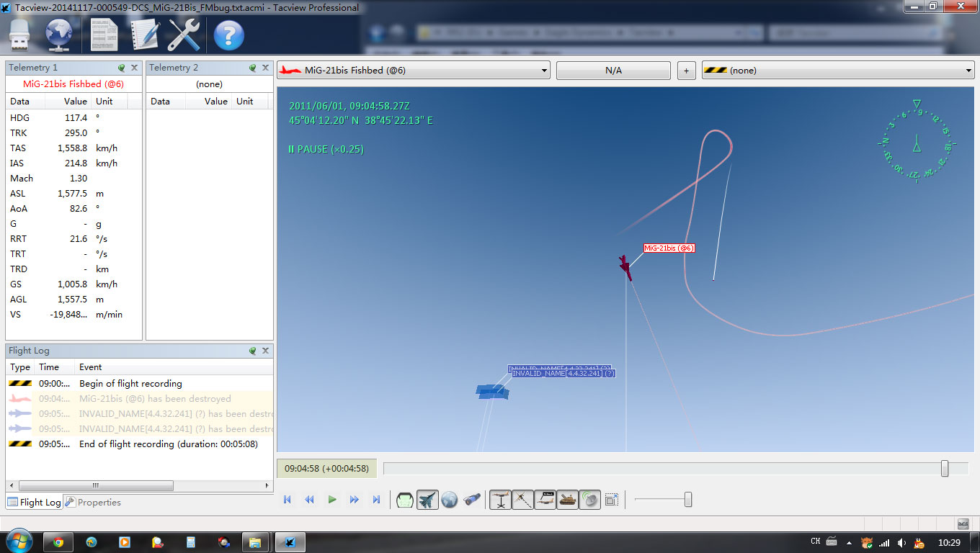Viewport: 980px width, 553px height.
Task: Open the network globe icon in toolbar
Action: 60,35
